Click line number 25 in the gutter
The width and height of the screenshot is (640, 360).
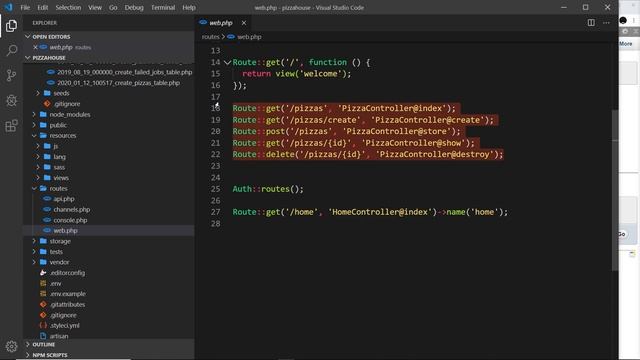(215, 189)
